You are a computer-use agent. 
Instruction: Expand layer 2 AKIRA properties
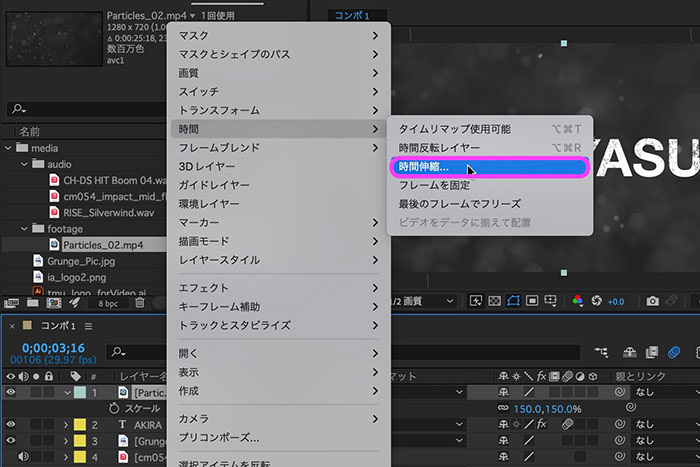[66, 425]
